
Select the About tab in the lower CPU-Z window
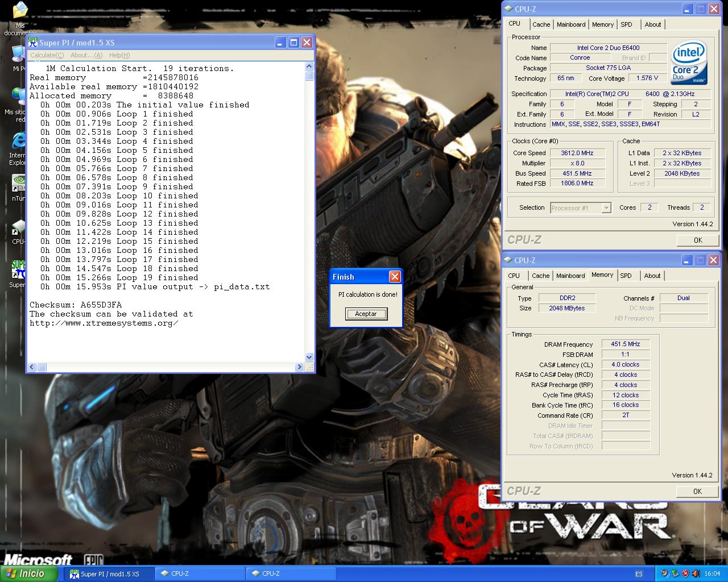pos(652,276)
